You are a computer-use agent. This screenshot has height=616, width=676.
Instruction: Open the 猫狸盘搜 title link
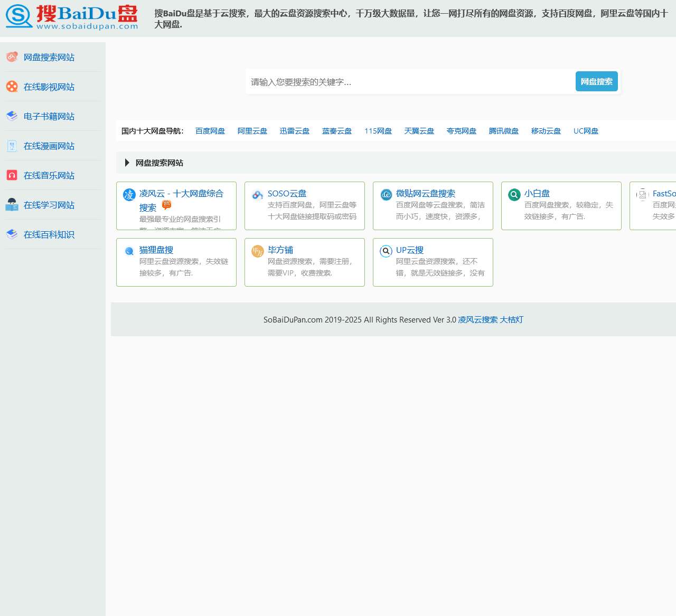[156, 250]
